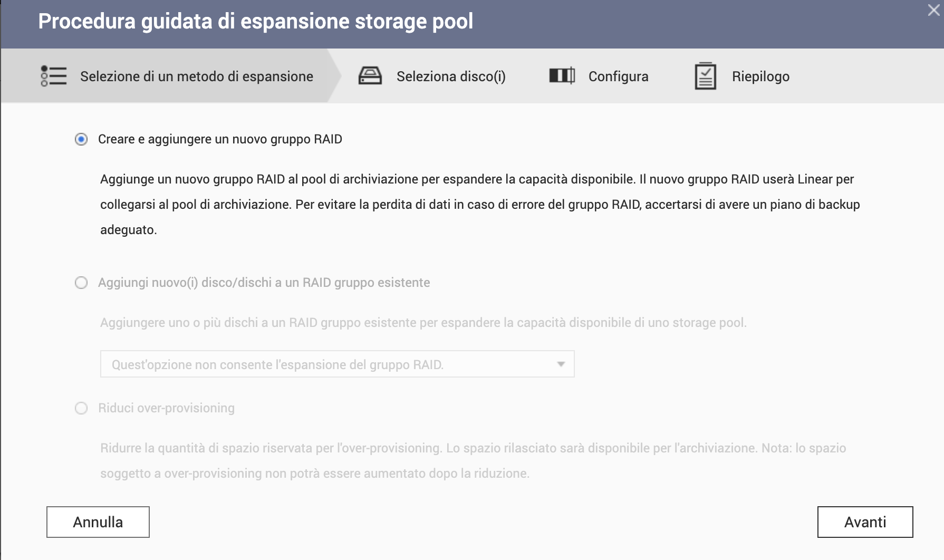944x560 pixels.
Task: Click the RAID group expansion combo box text
Action: 277,364
